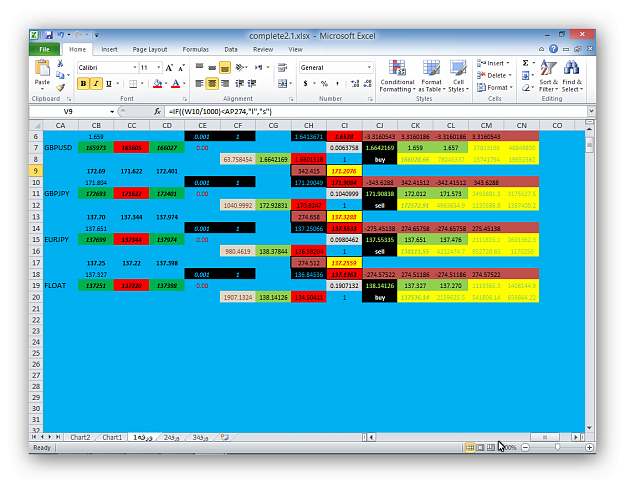
Task: Click the Increase Indent icon
Action: click(x=252, y=83)
